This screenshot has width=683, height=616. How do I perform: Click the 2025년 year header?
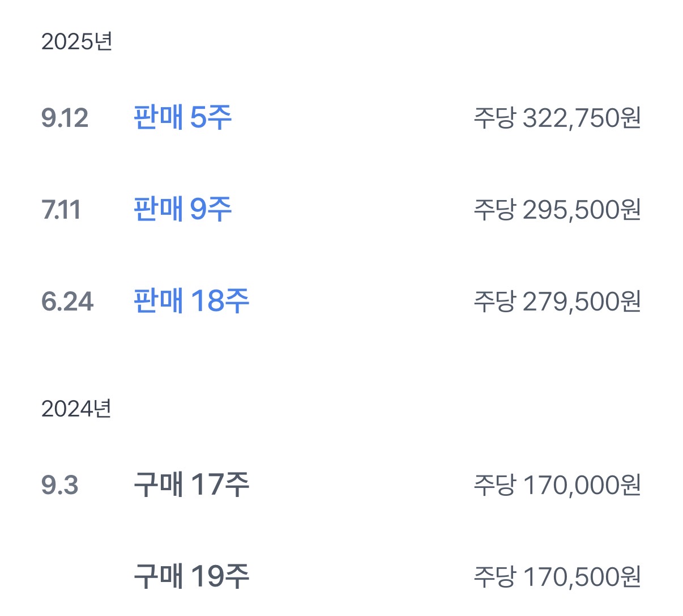click(x=76, y=41)
